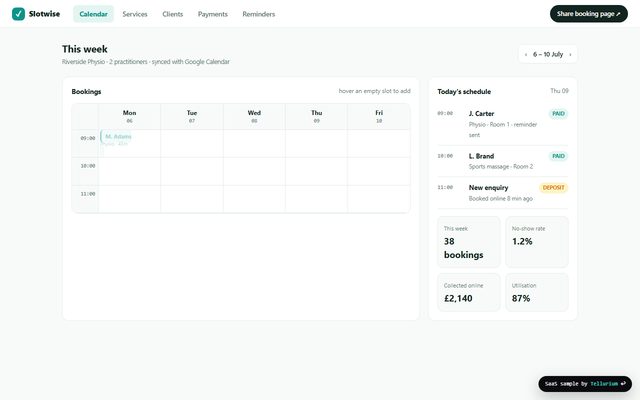Screen dimensions: 640x400
Task: Go to previous week arrow
Action: point(526,54)
